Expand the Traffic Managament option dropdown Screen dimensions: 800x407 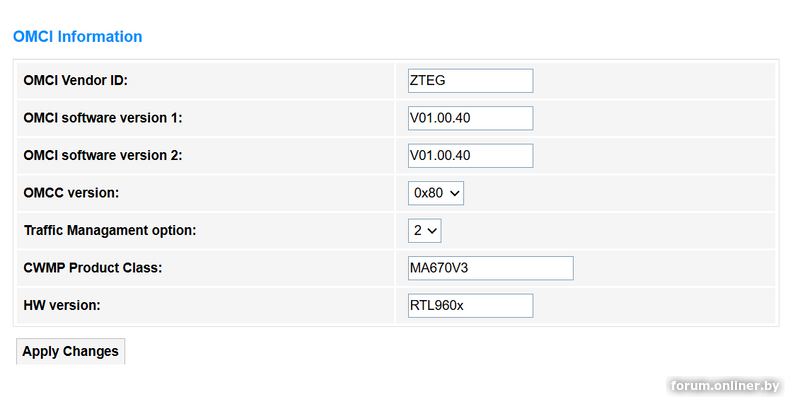pos(424,231)
